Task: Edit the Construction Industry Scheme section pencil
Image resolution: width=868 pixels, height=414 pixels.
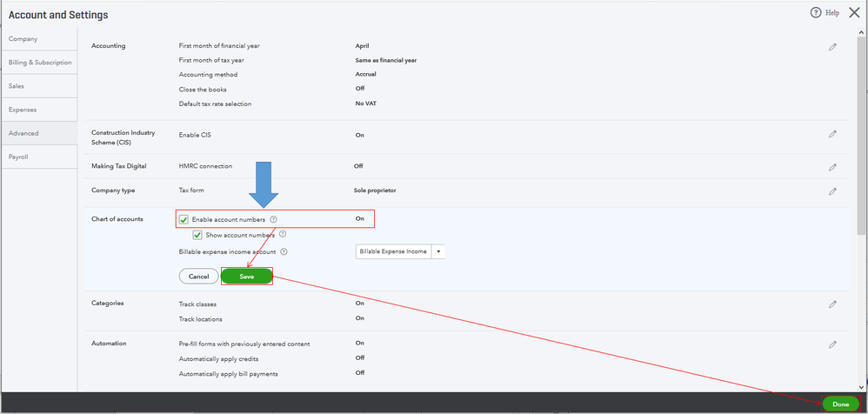Action: pyautogui.click(x=832, y=135)
